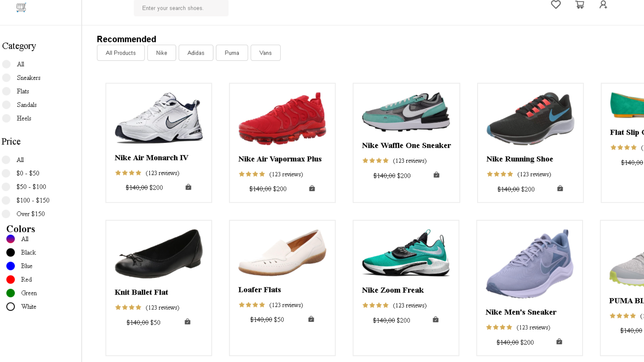Open the Loafer Flats title
Screen dimensions: 644x362
click(260, 290)
